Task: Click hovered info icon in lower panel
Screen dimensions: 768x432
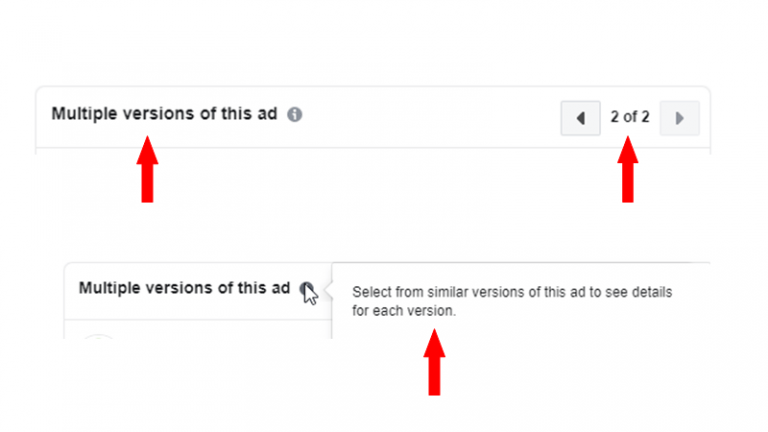Action: click(x=306, y=289)
